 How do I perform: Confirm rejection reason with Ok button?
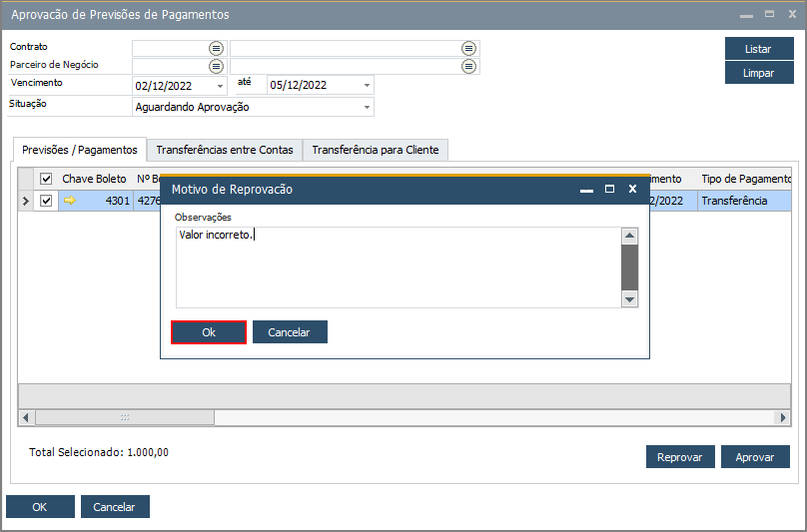209,332
